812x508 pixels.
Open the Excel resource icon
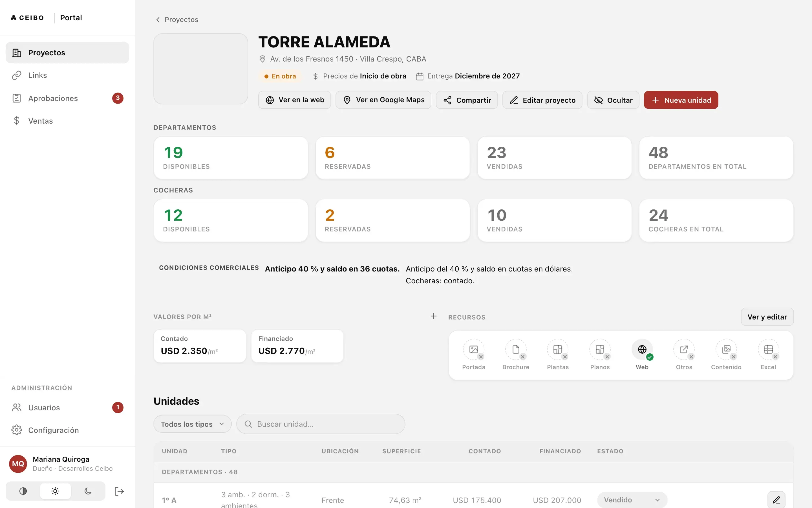coord(768,349)
